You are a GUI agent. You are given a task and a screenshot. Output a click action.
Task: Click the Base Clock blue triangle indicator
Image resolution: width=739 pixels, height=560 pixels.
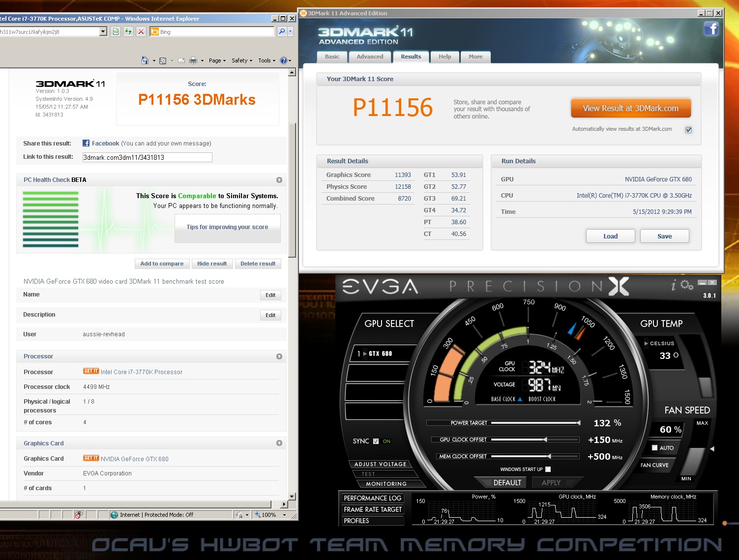click(x=520, y=399)
